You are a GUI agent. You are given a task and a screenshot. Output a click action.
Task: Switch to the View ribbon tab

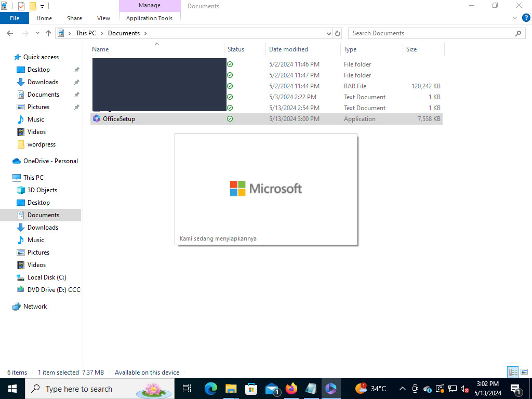coord(103,18)
